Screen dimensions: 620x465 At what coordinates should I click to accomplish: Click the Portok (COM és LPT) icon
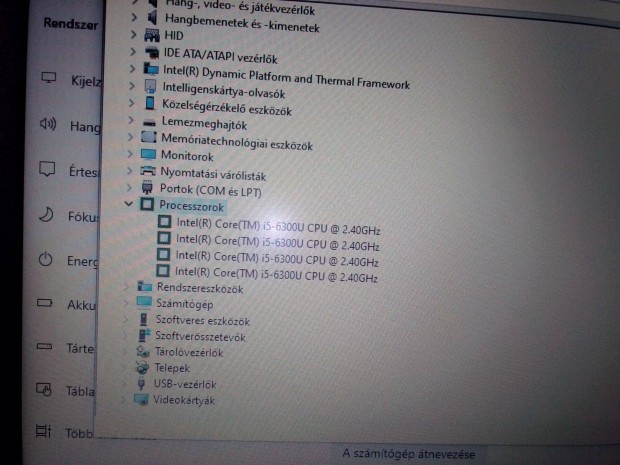click(x=147, y=187)
